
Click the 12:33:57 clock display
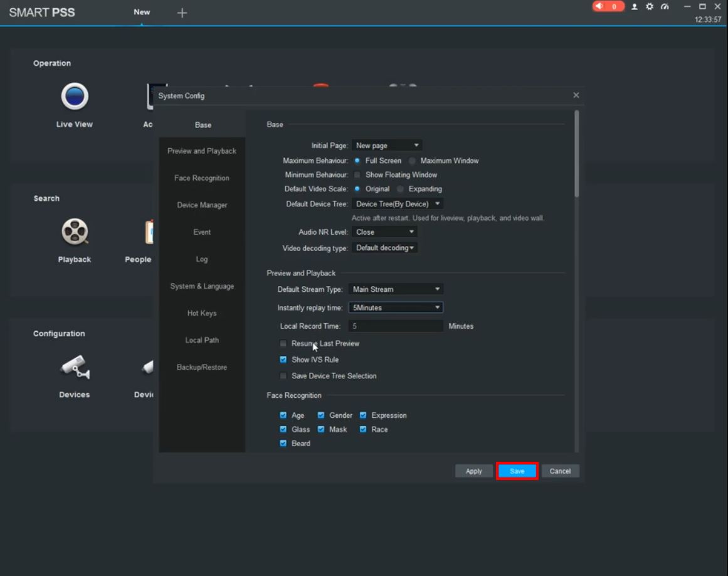coord(707,19)
